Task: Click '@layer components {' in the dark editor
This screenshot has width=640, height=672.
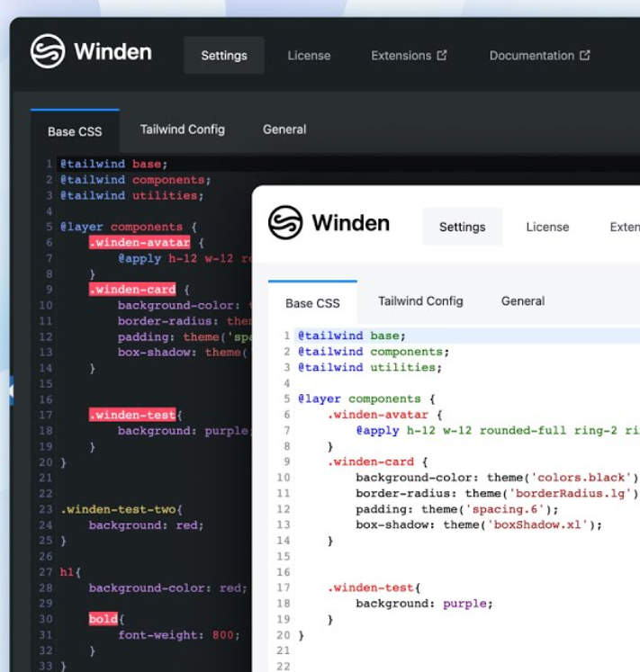Action: point(128,227)
